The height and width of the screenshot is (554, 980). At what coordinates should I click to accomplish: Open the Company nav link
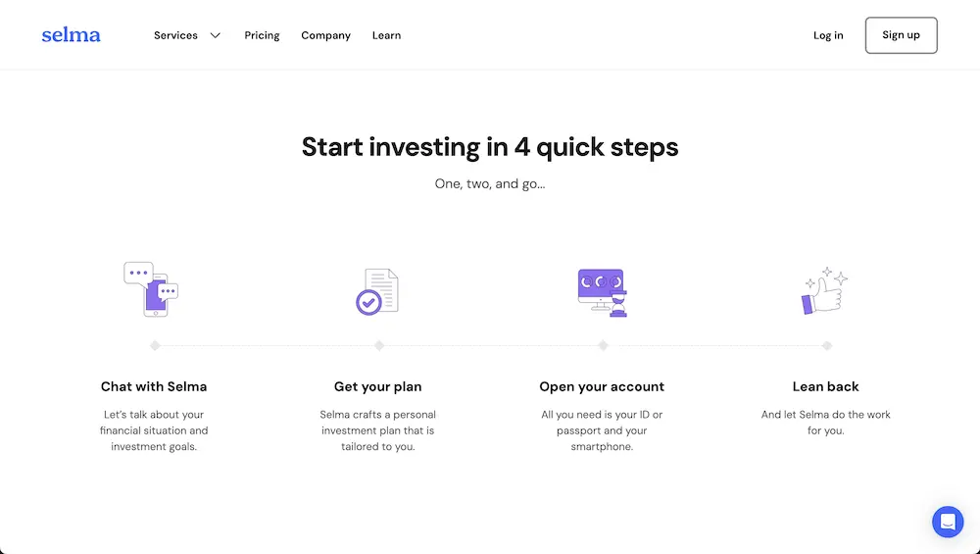pyautogui.click(x=325, y=35)
